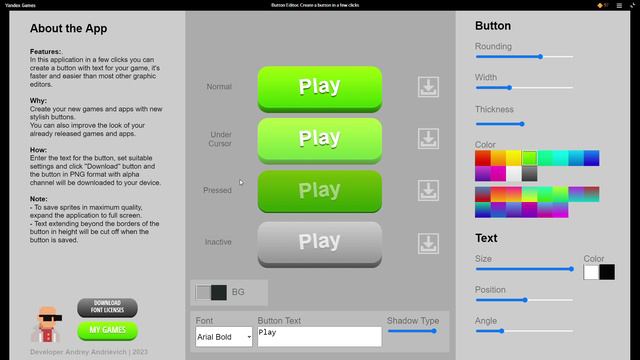Set dark BG preview color

[219, 292]
